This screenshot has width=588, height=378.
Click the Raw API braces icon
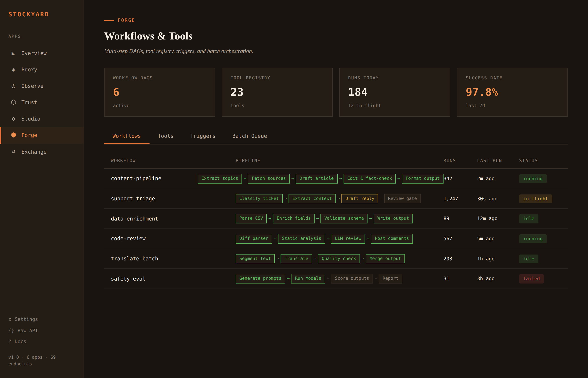point(11,330)
